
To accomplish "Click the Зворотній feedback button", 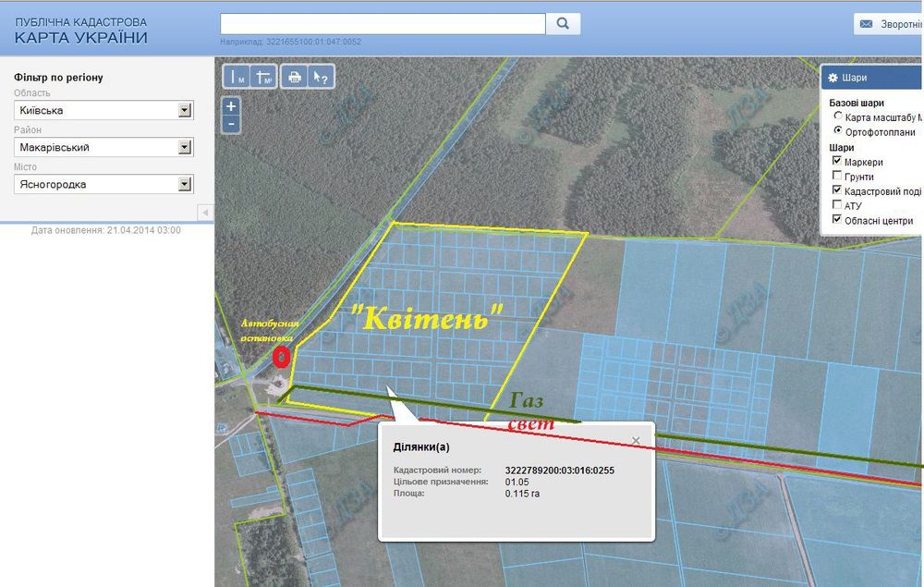I will click(889, 24).
